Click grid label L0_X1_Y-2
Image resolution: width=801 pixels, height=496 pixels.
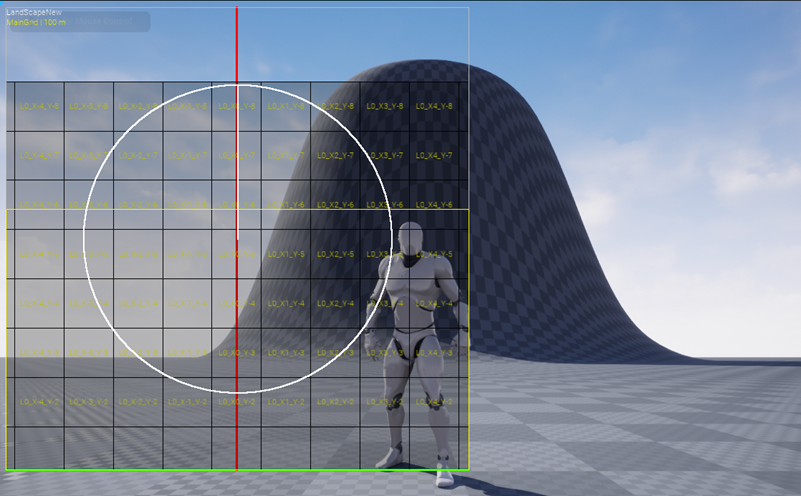286,402
